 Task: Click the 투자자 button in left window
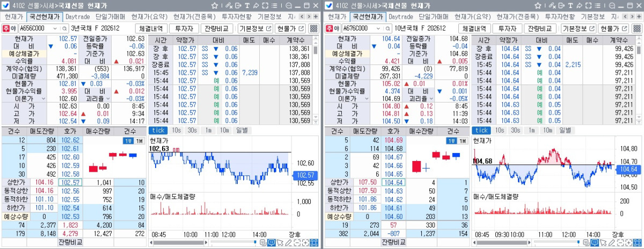[185, 28]
